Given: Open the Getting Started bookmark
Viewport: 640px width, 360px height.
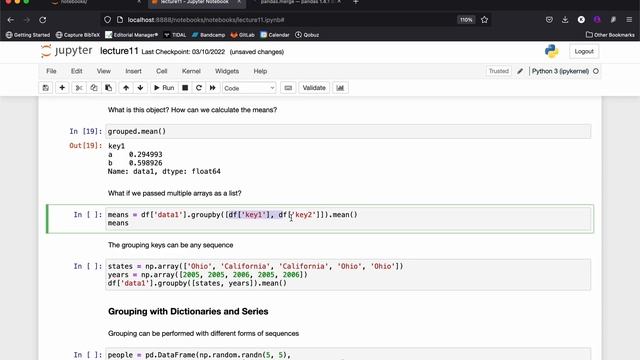Looking at the screenshot, I should pos(28,35).
